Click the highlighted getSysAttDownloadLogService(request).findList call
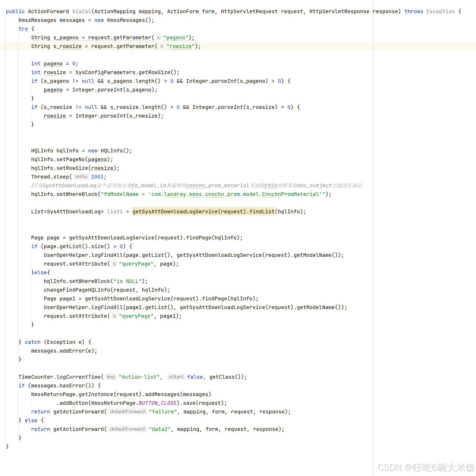 [x=203, y=211]
